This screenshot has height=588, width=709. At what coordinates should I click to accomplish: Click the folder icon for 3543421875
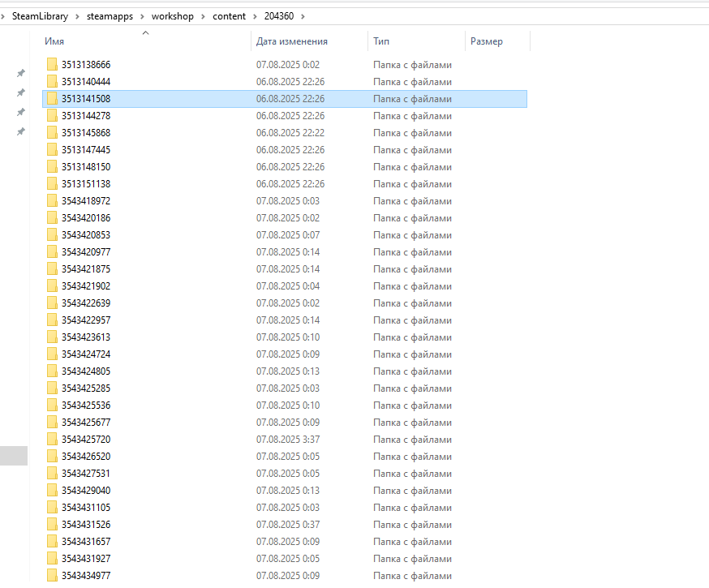coord(52,269)
